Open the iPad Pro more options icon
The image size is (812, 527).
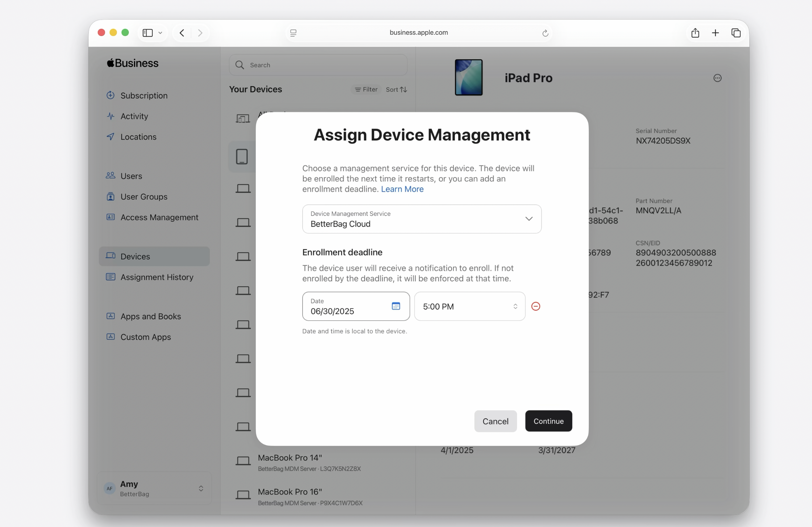click(x=717, y=78)
